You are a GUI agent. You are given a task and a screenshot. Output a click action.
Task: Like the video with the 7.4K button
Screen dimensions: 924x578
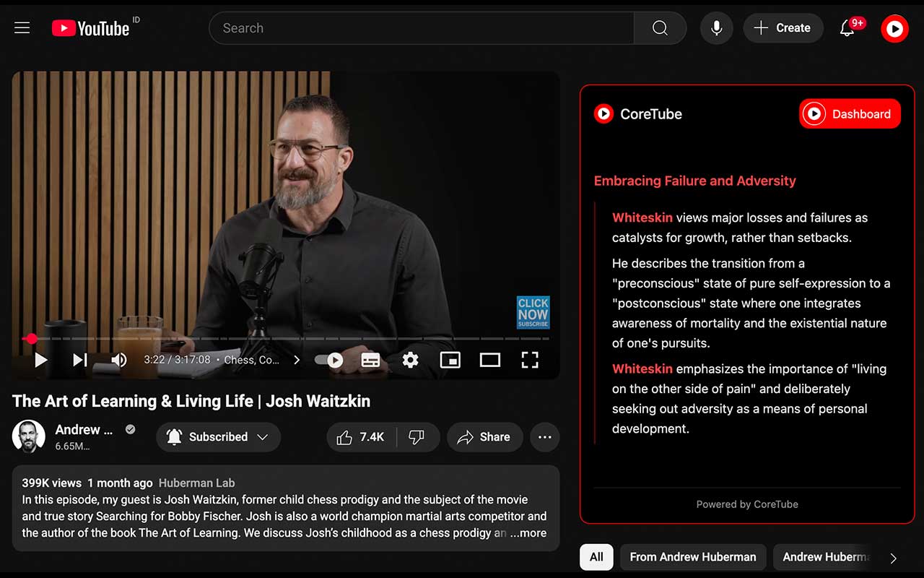360,436
